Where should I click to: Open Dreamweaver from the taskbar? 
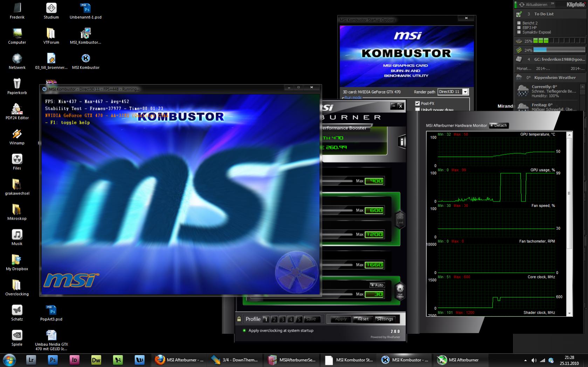pyautogui.click(x=96, y=360)
